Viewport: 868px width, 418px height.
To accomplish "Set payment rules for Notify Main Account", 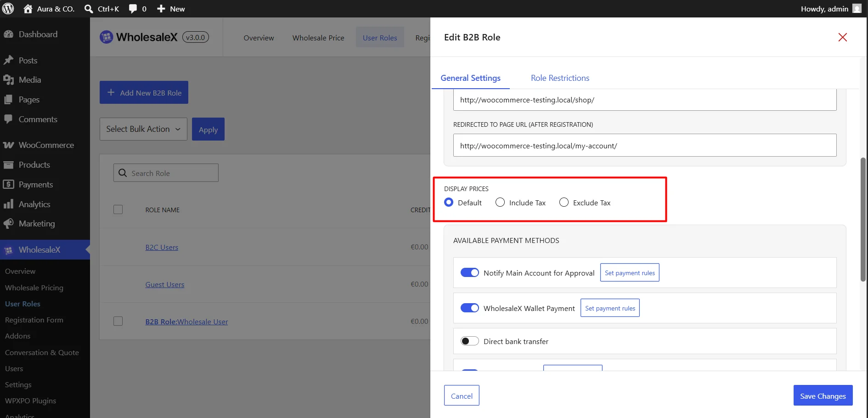I will [x=630, y=272].
